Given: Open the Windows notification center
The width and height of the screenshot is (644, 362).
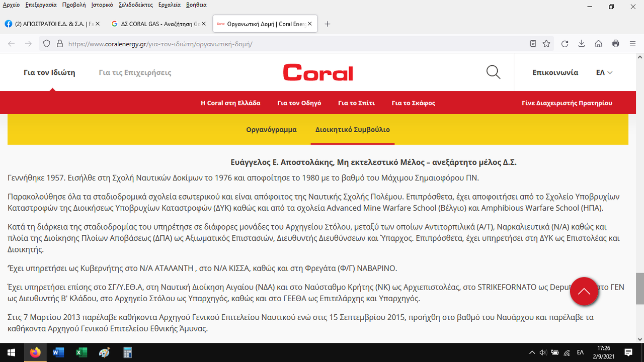Looking at the screenshot, I should point(628,352).
